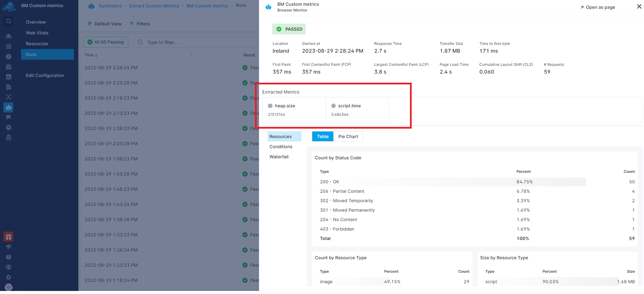Viewport: 644px width, 294px height.
Task: Close the run details panel
Action: point(639,6)
